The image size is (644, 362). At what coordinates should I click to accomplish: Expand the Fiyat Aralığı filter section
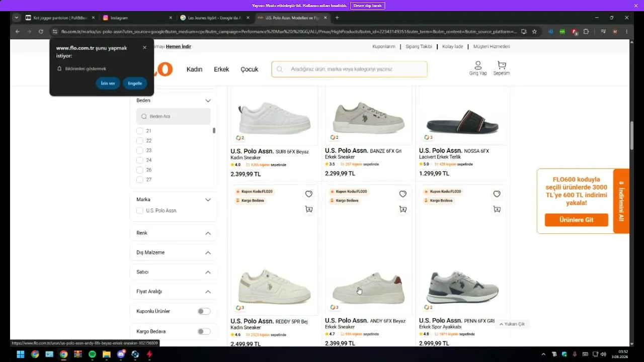point(208,292)
